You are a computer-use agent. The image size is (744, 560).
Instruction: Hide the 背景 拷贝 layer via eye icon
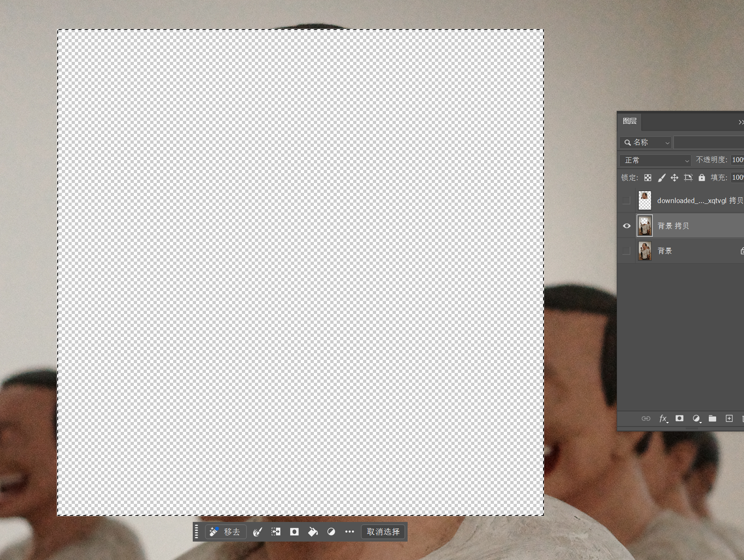tap(627, 226)
